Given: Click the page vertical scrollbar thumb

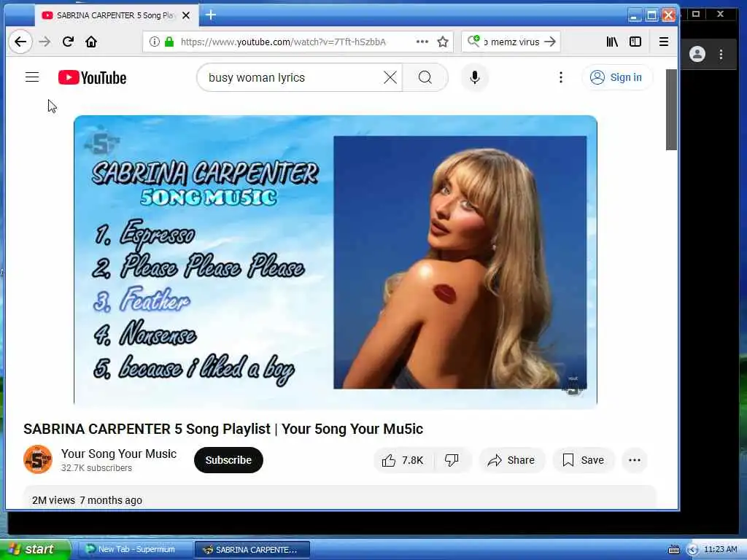Looking at the screenshot, I should 671,109.
